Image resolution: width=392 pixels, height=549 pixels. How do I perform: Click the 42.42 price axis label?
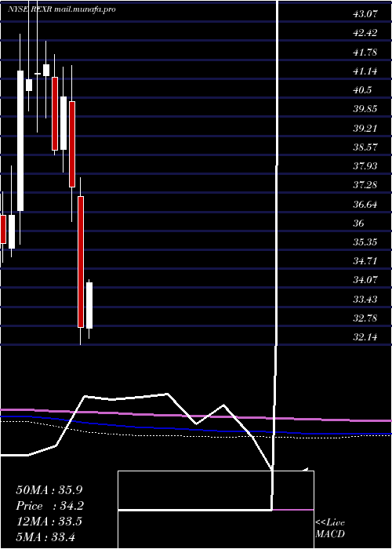point(365,33)
